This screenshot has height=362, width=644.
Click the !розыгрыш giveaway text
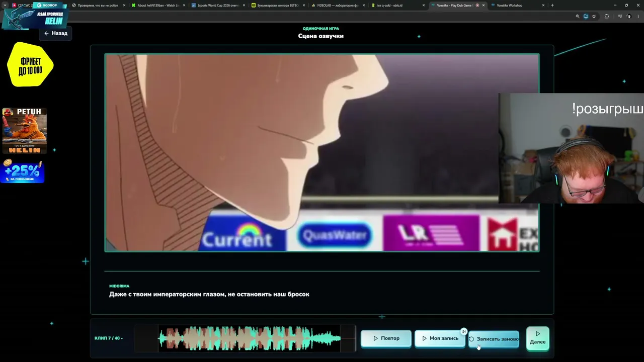(x=607, y=109)
